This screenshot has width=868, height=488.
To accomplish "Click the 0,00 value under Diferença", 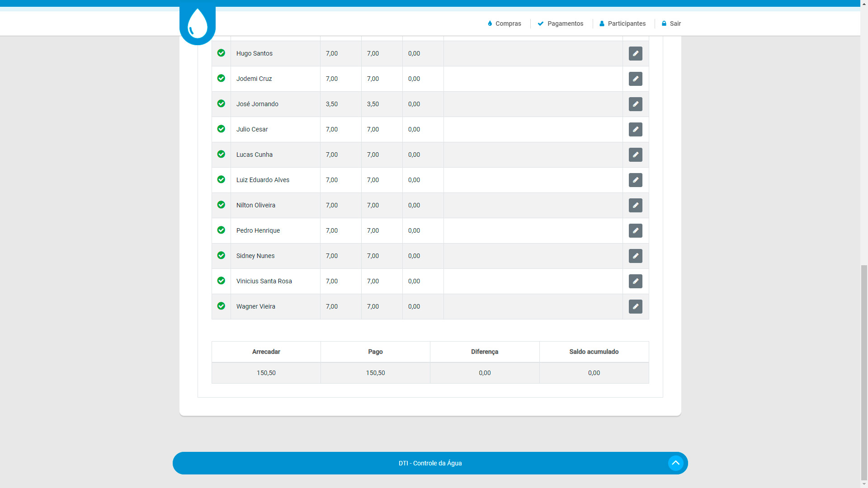I will 485,373.
